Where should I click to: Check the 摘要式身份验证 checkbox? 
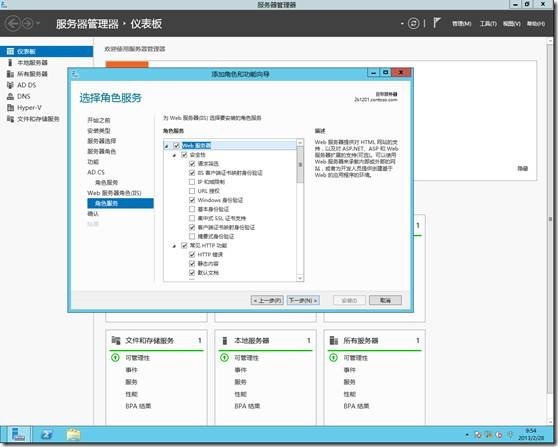point(192,236)
